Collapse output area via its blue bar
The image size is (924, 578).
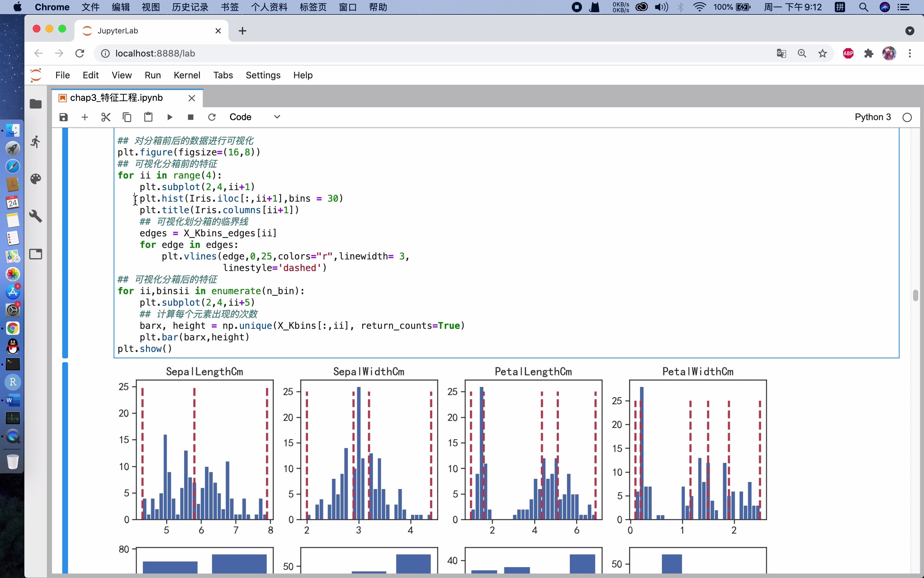[x=65, y=468]
